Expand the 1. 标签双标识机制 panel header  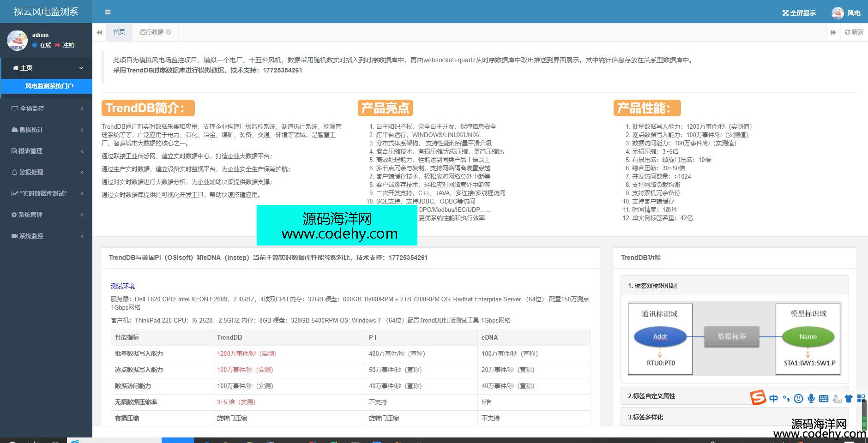735,286
